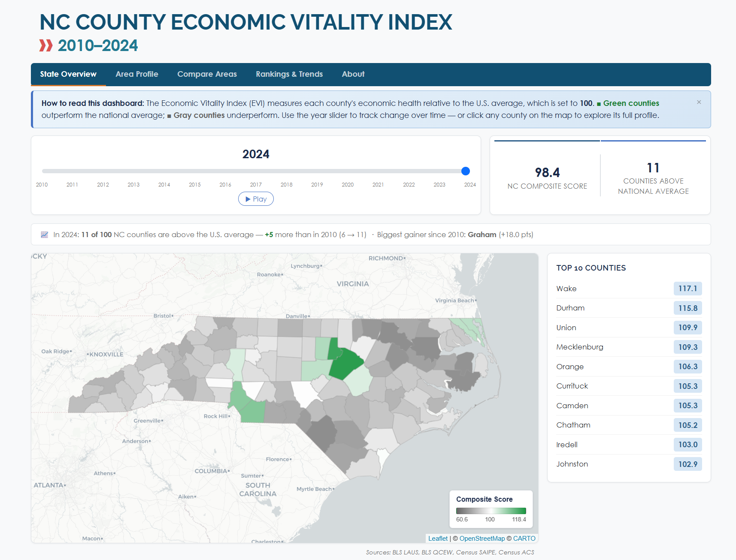Screen dimensions: 736x560
Task: Select 2017 tick on year slider
Action: pos(256,184)
